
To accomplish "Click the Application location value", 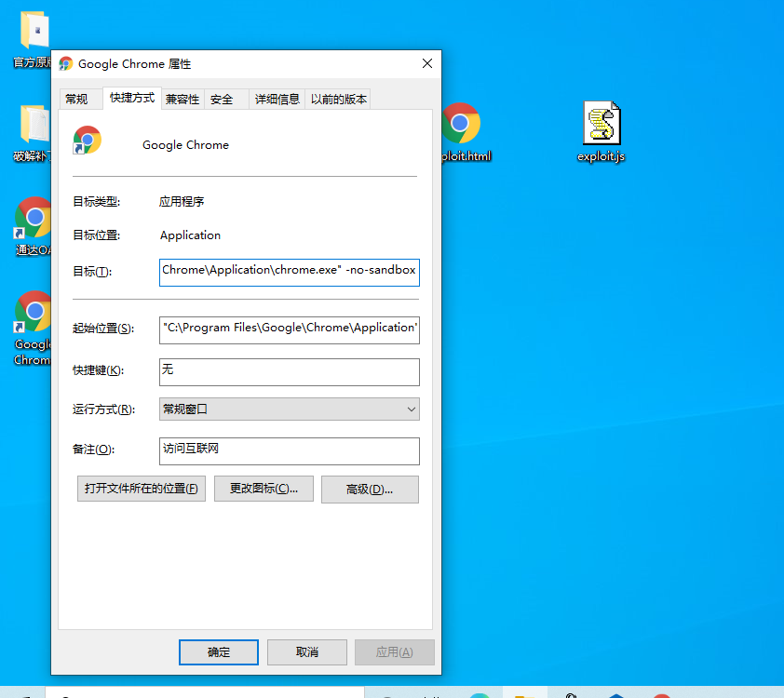I will (190, 235).
